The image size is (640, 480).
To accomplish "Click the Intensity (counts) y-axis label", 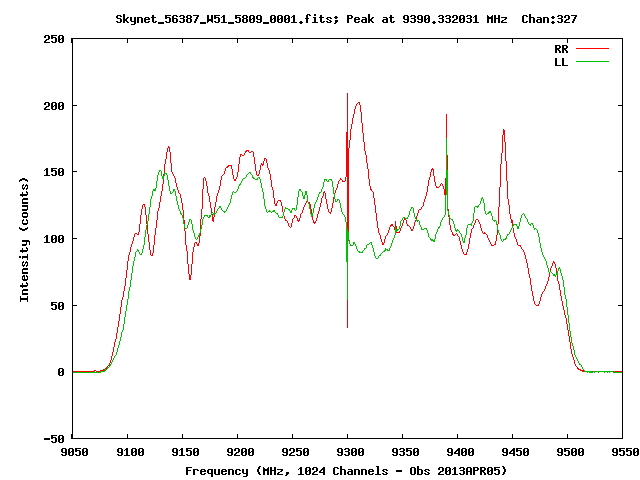I will pos(25,240).
